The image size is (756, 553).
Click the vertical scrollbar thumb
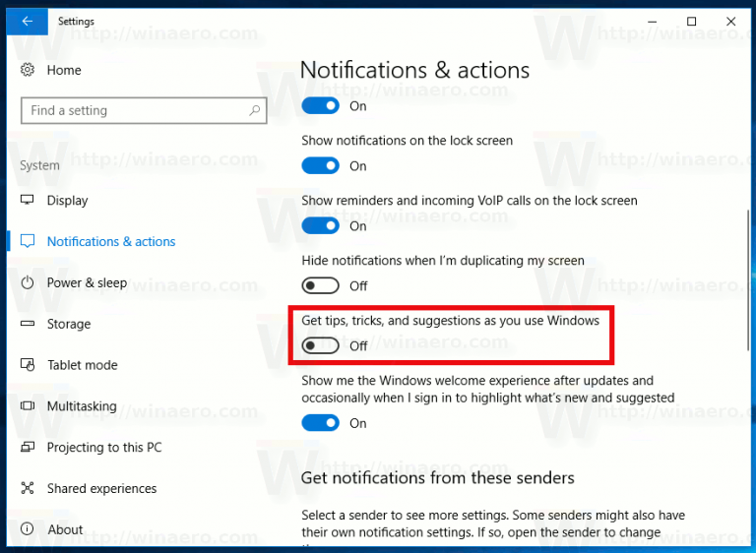(x=749, y=280)
